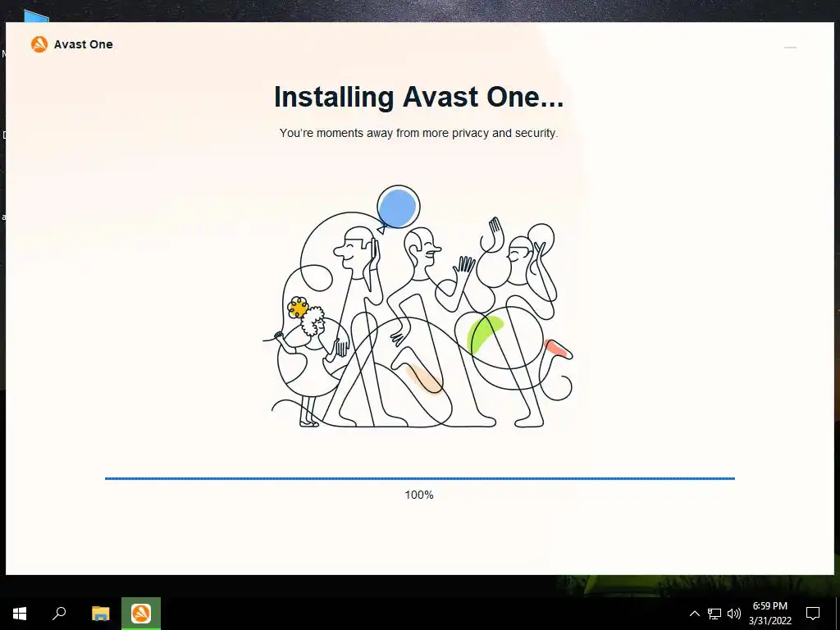This screenshot has width=840, height=630.
Task: Click the family illustration image
Action: [x=418, y=307]
